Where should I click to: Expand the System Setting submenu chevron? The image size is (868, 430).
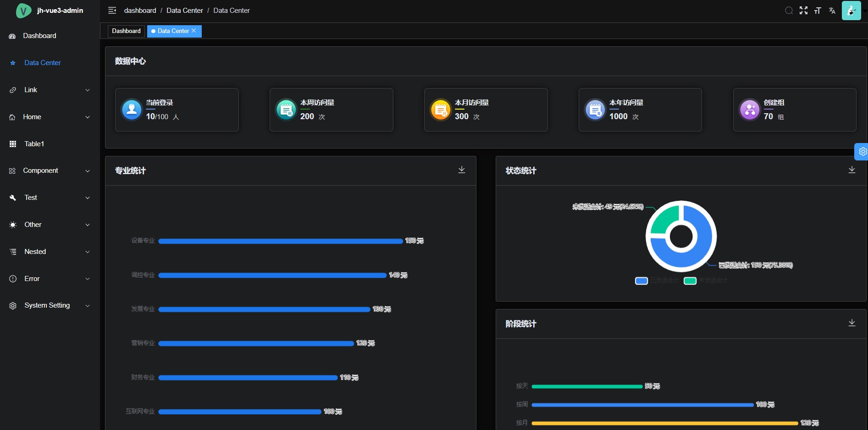[x=88, y=306]
